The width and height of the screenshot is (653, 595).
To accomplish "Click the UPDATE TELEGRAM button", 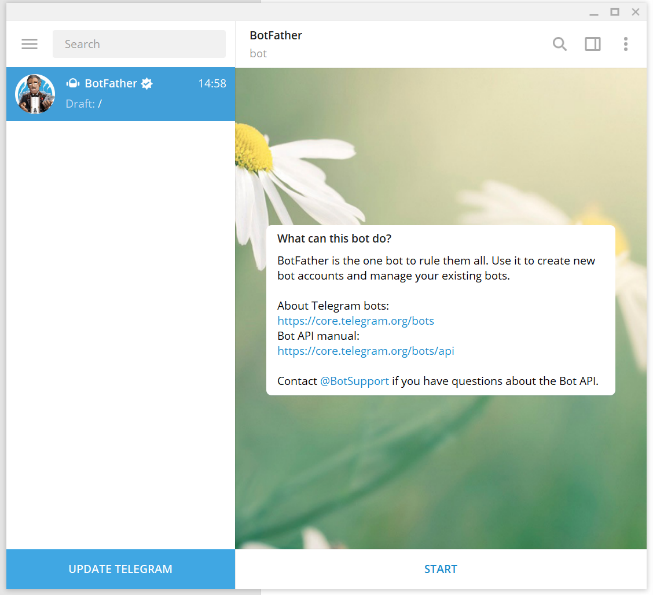I will (120, 569).
